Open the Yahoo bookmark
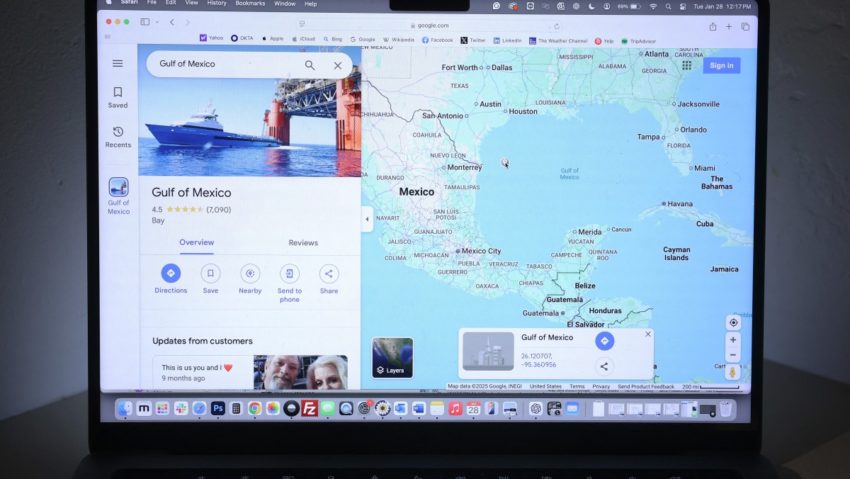The width and height of the screenshot is (850, 479). [x=211, y=38]
